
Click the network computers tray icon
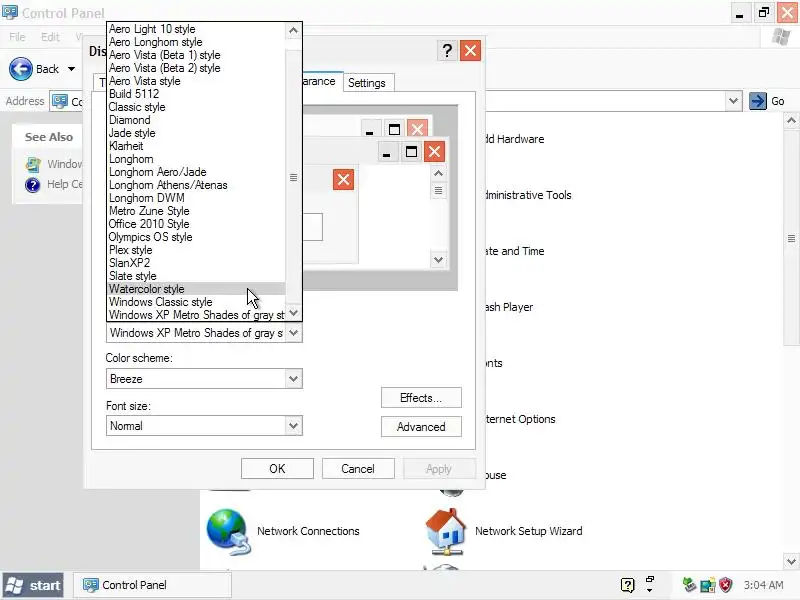pyautogui.click(x=708, y=585)
